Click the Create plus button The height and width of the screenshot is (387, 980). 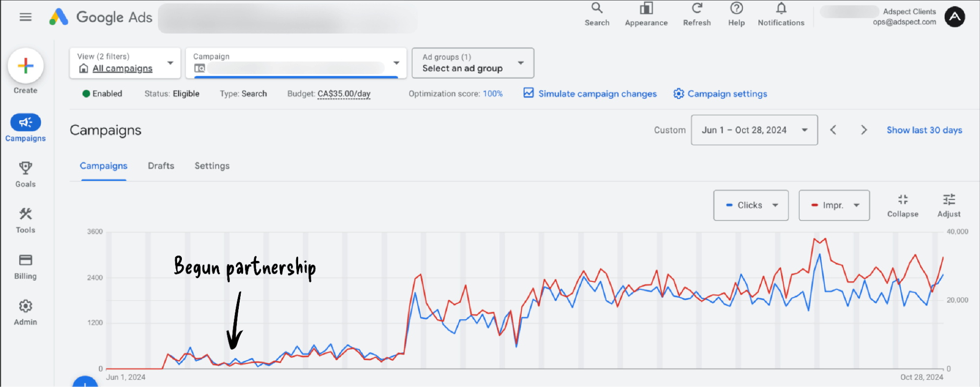click(25, 66)
